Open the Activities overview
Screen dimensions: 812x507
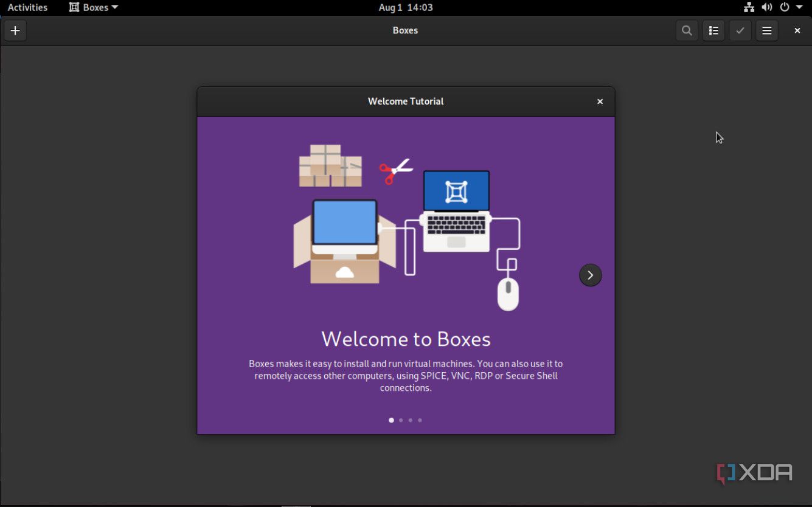(27, 7)
